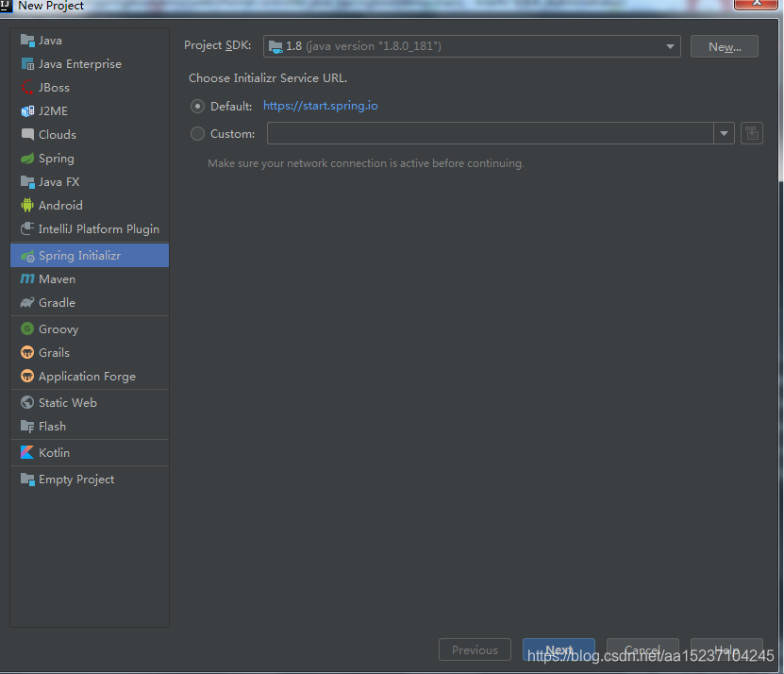Select Groovy label in project list

coord(58,329)
